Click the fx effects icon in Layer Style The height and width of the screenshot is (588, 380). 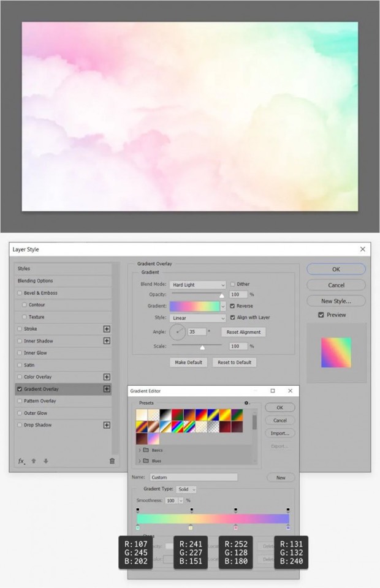pos(21,461)
